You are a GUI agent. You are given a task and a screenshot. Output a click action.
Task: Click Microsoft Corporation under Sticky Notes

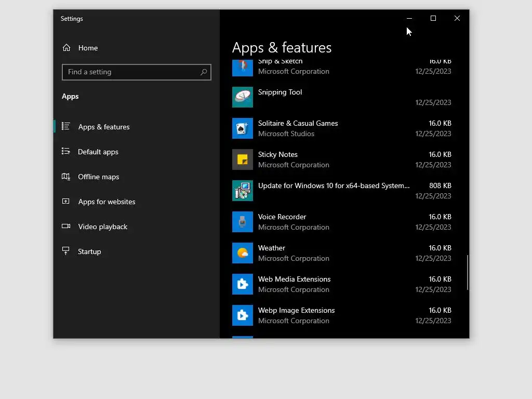click(x=294, y=165)
